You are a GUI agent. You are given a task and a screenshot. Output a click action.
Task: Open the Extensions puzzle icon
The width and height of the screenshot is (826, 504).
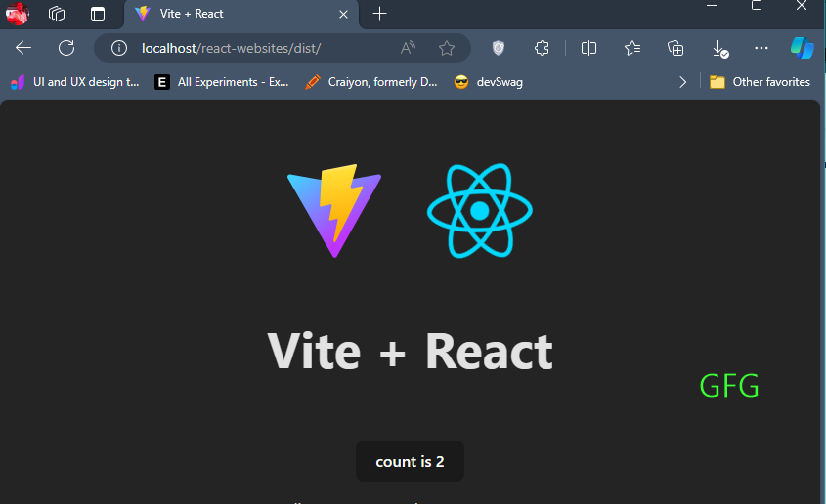(542, 48)
